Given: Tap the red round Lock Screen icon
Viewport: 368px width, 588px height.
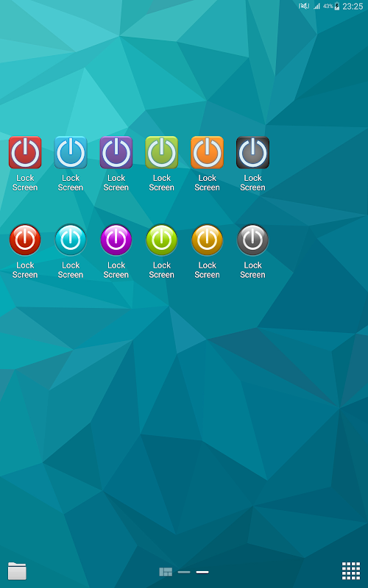Looking at the screenshot, I should (25, 240).
